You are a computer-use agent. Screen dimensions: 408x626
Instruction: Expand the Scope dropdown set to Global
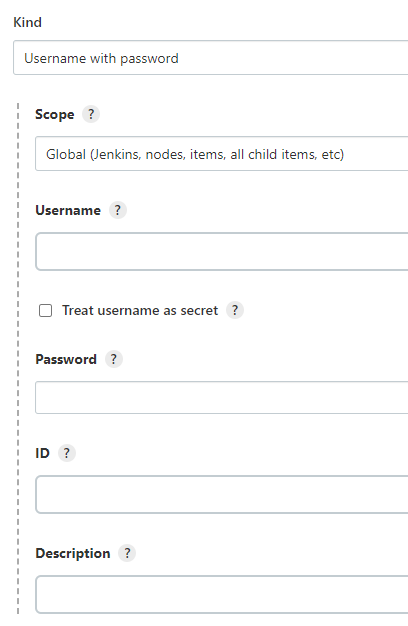tap(222, 154)
